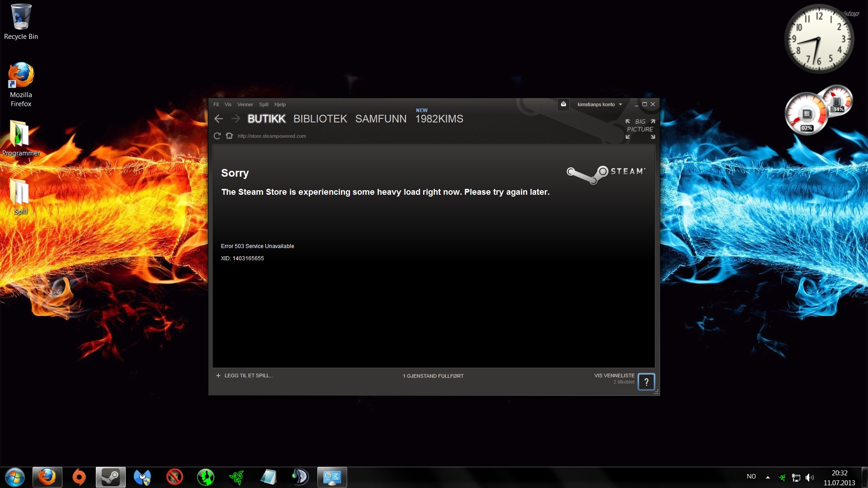This screenshot has width=868, height=488.
Task: Go to Steam store home icon
Action: (229, 136)
